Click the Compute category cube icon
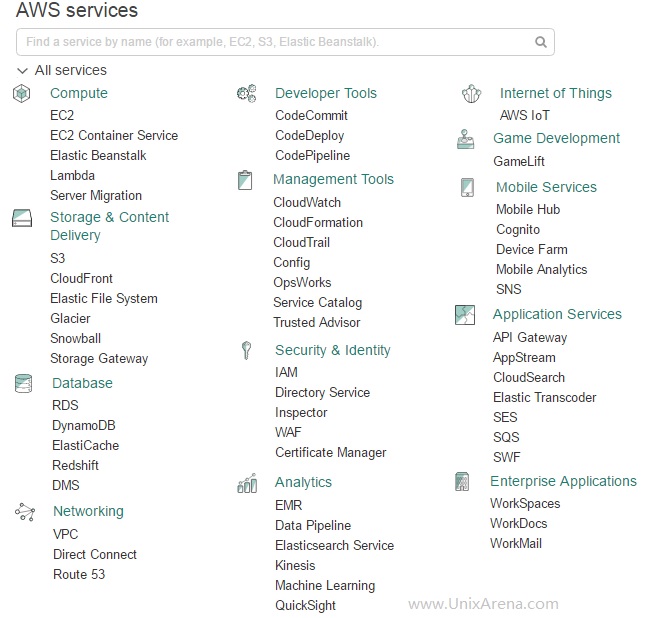 (22, 93)
